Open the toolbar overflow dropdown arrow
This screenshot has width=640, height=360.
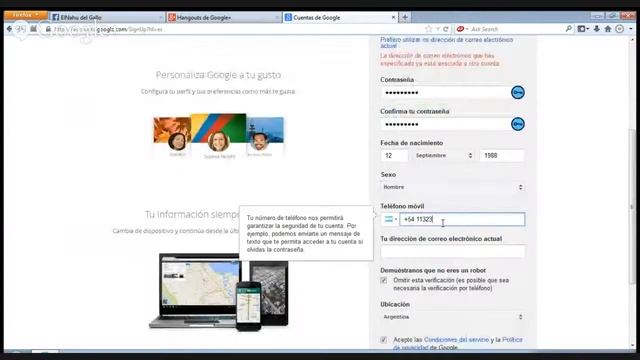tap(631, 29)
